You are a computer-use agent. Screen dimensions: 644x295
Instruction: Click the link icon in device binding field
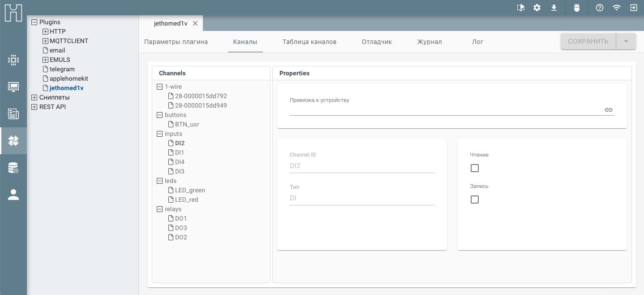click(608, 110)
